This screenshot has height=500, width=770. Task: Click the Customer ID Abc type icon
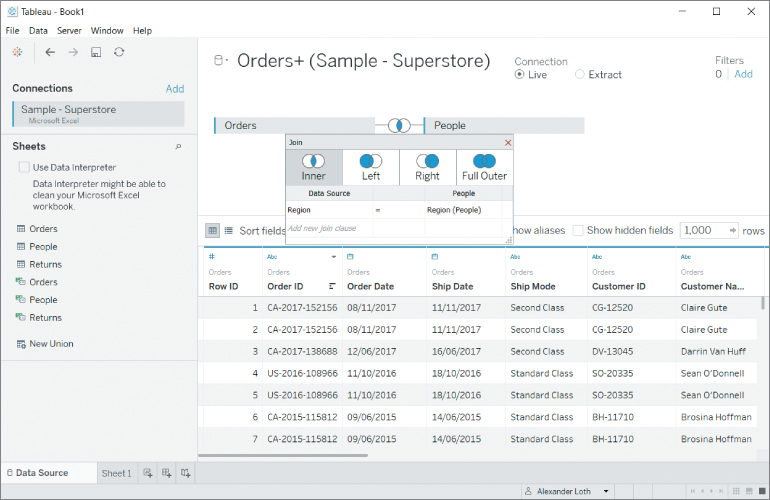click(597, 256)
